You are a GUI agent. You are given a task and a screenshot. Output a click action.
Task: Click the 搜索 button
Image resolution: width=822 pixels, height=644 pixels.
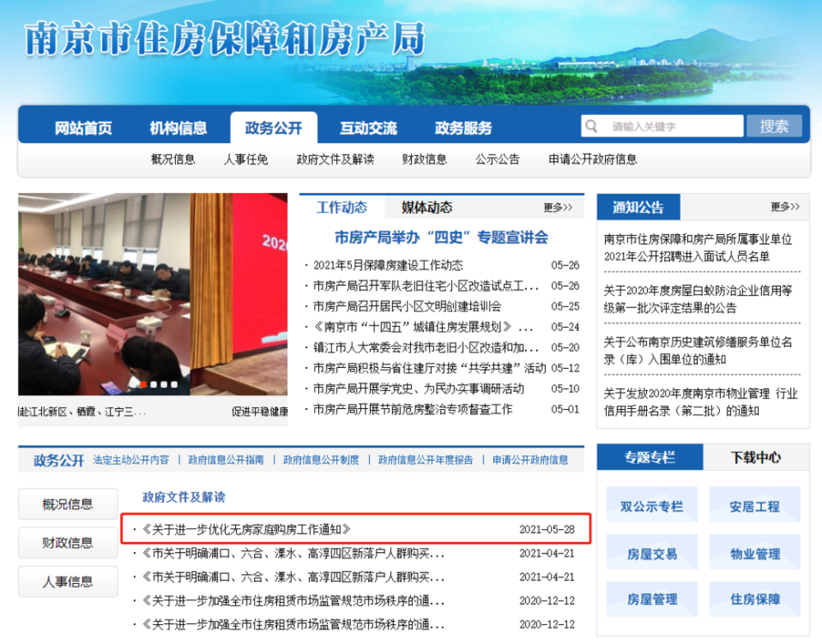click(774, 126)
